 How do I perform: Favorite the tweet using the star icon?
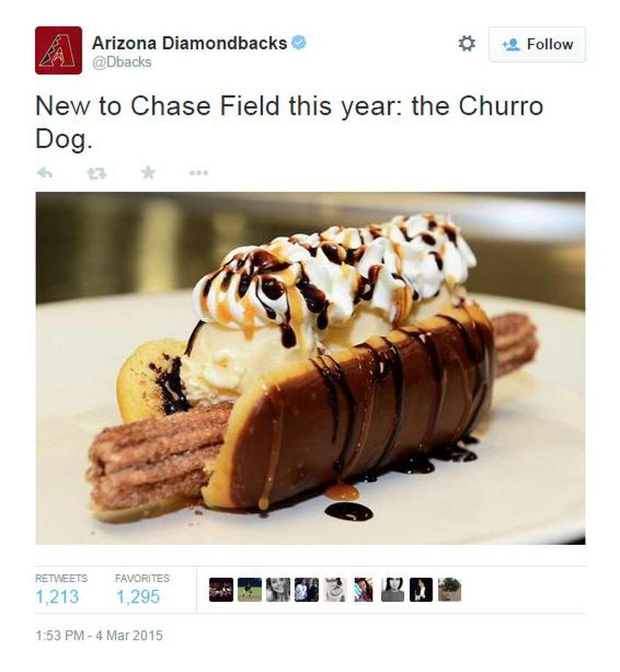pyautogui.click(x=147, y=173)
